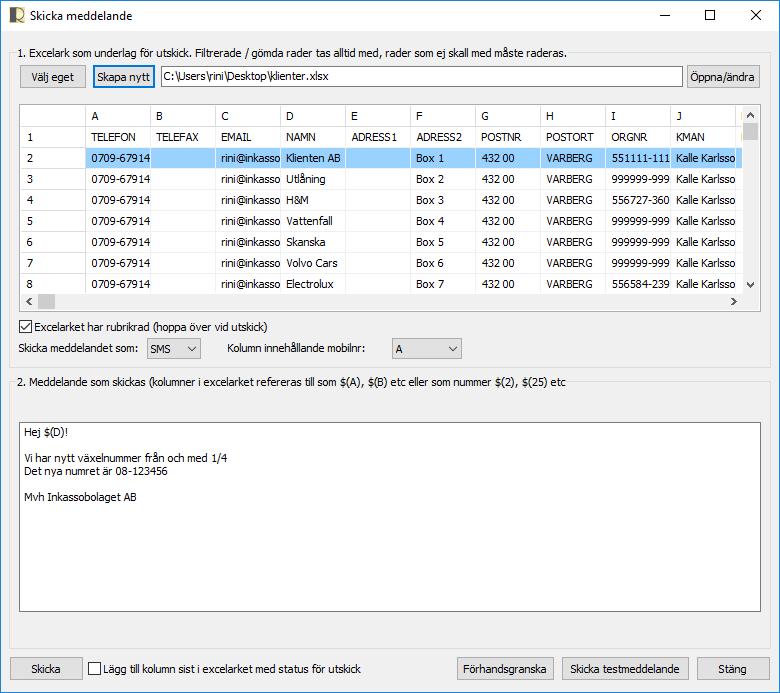Click Skicka testmeddelande button

click(625, 669)
